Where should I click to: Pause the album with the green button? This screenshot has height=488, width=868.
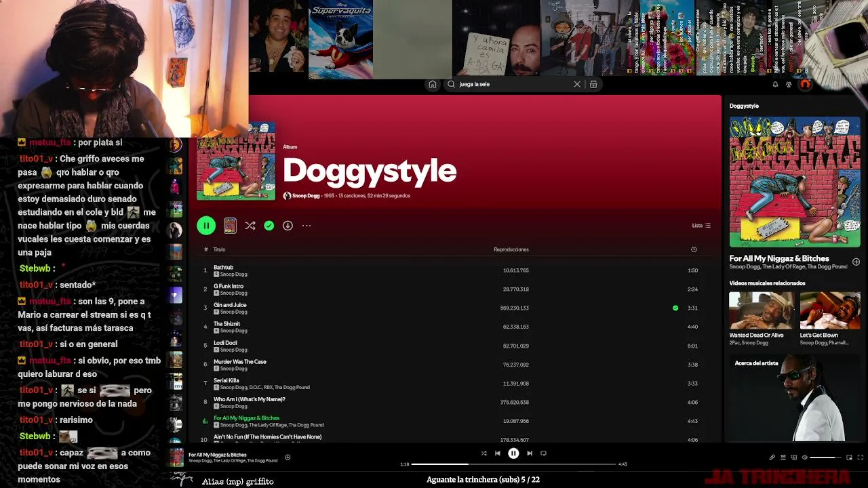coord(206,226)
